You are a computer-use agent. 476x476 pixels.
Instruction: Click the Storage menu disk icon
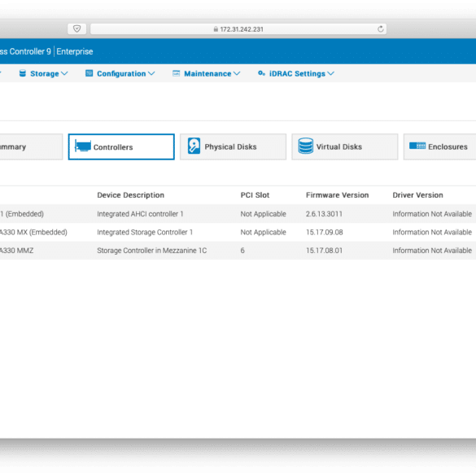[23, 73]
